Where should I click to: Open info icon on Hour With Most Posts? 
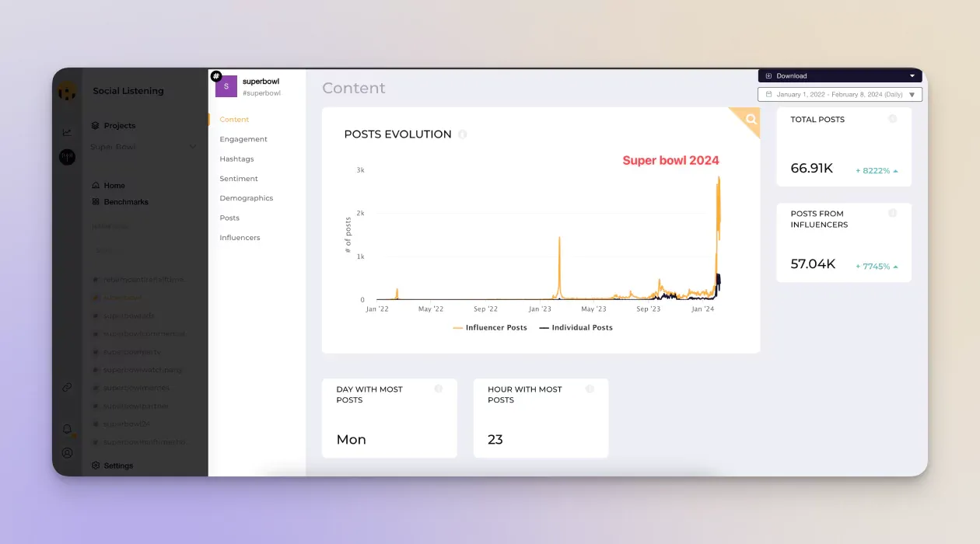click(590, 389)
